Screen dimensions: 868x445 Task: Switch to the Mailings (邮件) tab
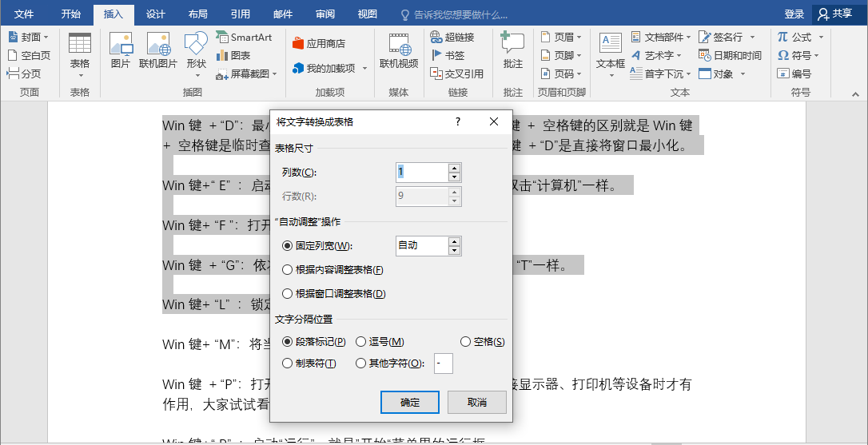click(283, 14)
